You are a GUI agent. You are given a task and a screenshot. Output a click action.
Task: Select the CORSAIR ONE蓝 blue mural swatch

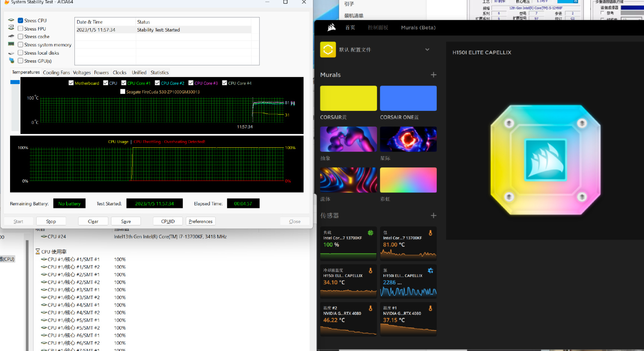click(408, 98)
